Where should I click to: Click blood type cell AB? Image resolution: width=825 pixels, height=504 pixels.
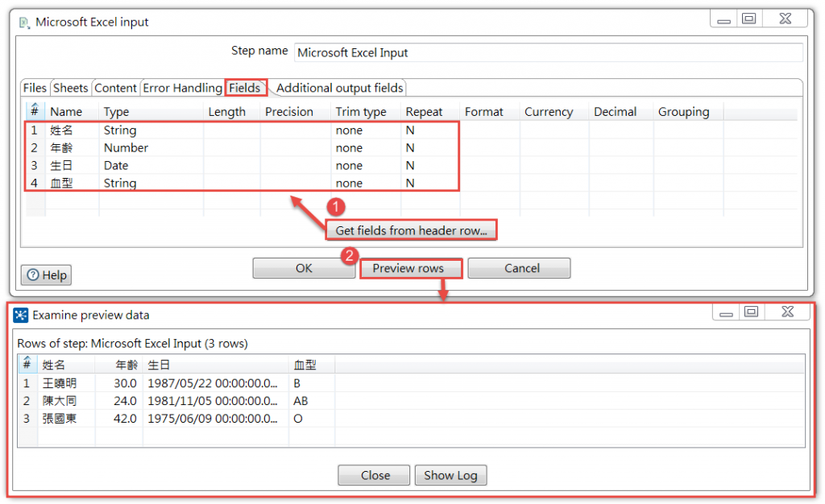[x=312, y=401]
